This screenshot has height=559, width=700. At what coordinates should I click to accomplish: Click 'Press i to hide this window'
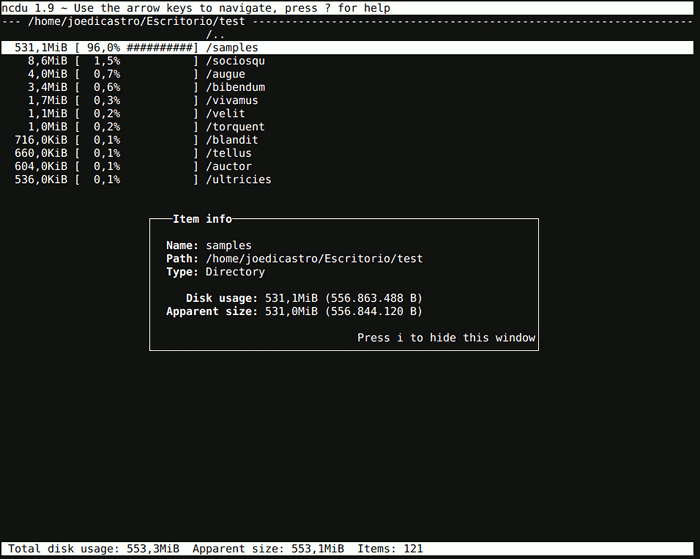[x=446, y=338]
